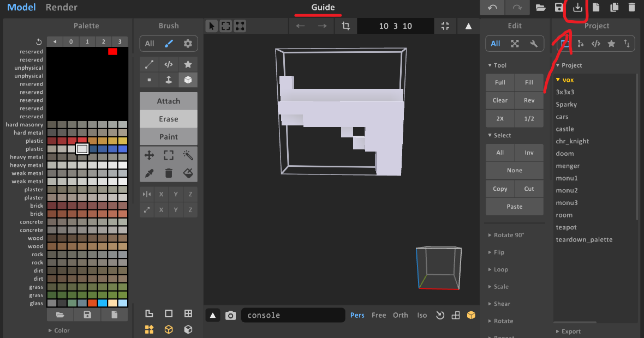This screenshot has width=644, height=338.
Task: Select the Line brush mode
Action: point(149,64)
